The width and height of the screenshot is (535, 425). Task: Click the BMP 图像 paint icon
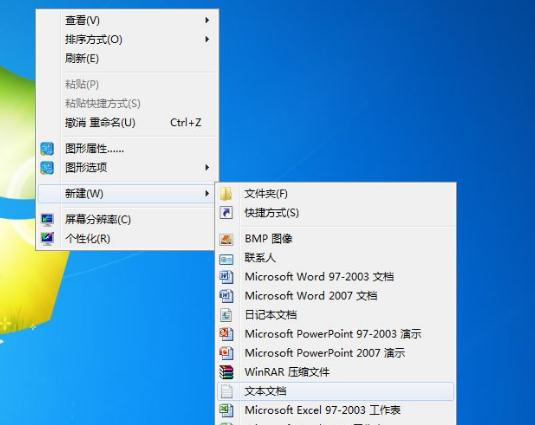(x=226, y=239)
